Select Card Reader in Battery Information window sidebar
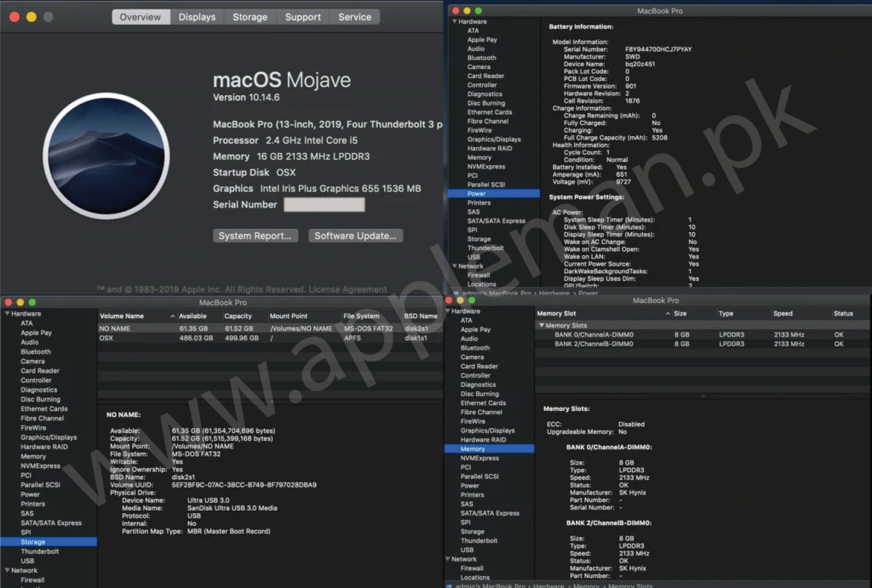This screenshot has height=588, width=872. pyautogui.click(x=486, y=76)
